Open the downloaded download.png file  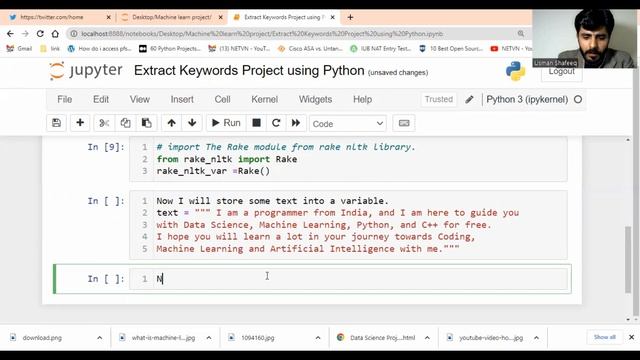click(42, 338)
